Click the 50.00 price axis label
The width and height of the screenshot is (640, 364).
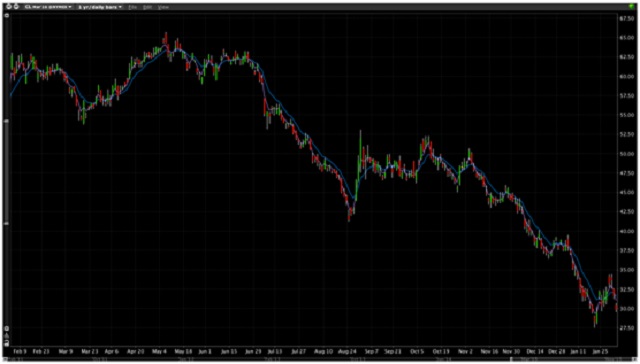[627, 154]
